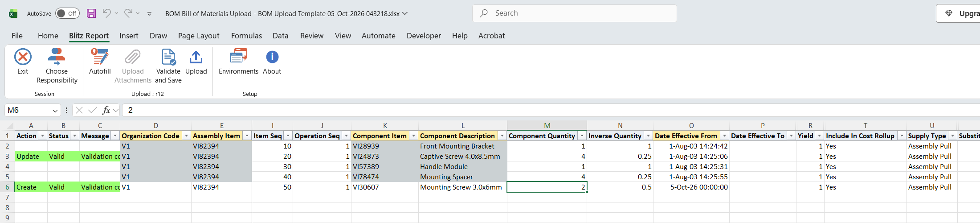Click the Save floppy disk icon
Screen dimensions: 980x223
(x=91, y=13)
